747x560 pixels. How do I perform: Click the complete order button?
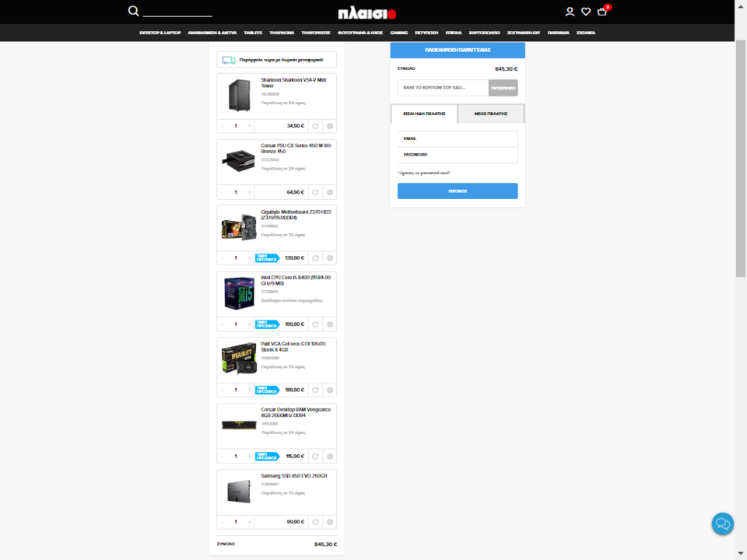click(458, 50)
